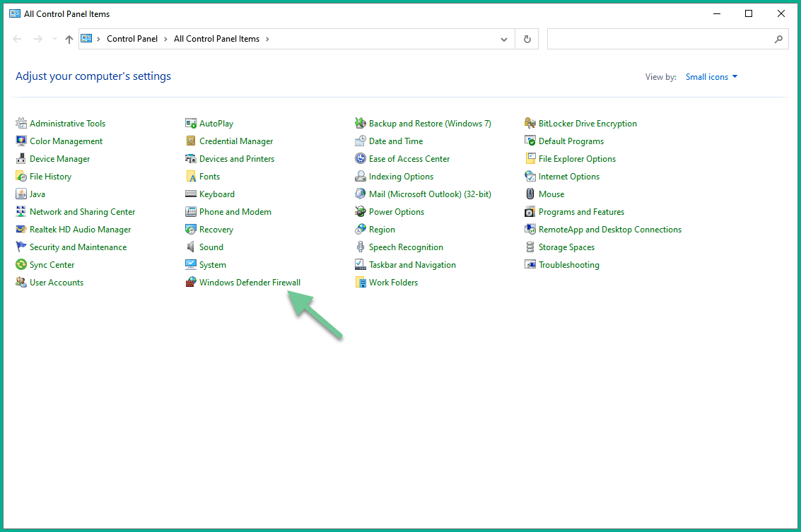This screenshot has width=801, height=532.
Task: Select Control Panel in the breadcrumb path
Action: (132, 40)
